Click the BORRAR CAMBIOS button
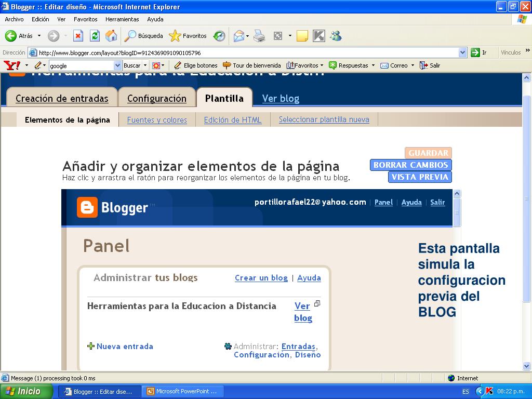Screen dimensions: 532x399 point(411,165)
